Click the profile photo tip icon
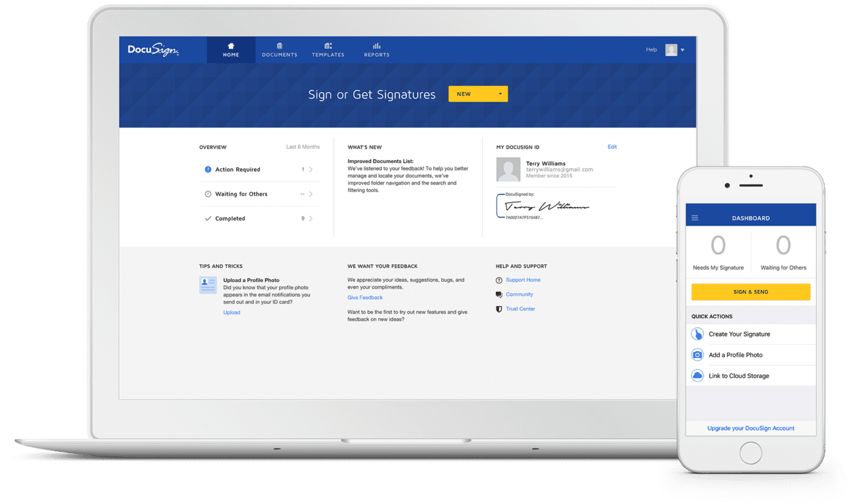The height and width of the screenshot is (504, 849). [208, 285]
